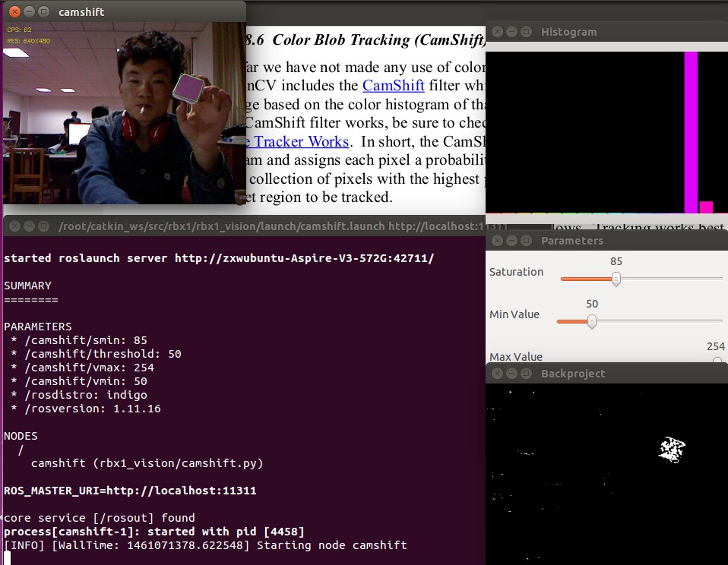Click the tall magenta histogram bar
This screenshot has width=728, height=565.
pos(691,132)
